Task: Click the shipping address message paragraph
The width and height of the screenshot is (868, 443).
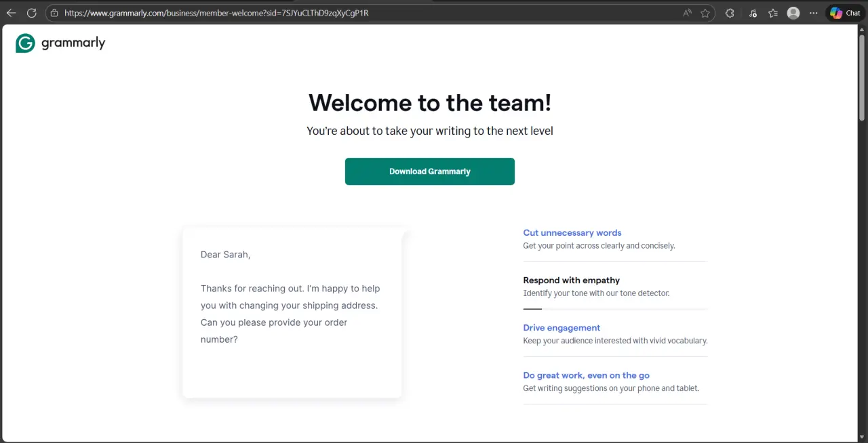Action: click(290, 314)
